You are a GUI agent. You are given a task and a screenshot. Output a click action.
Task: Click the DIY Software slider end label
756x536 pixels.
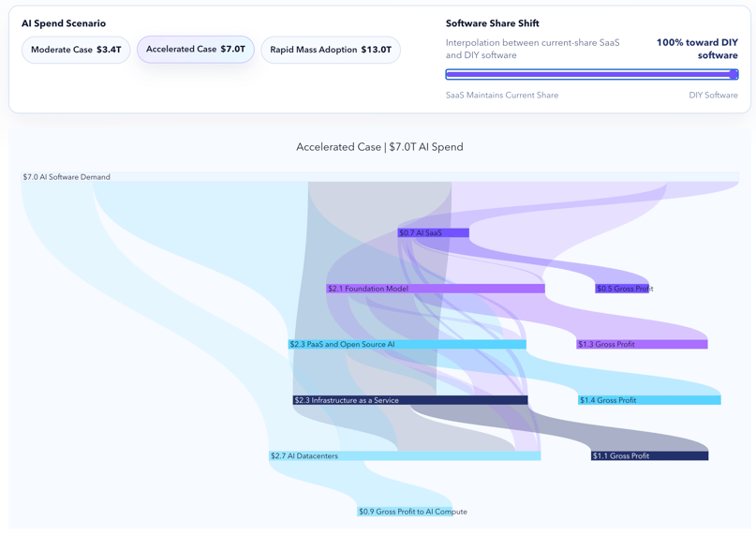pos(713,95)
